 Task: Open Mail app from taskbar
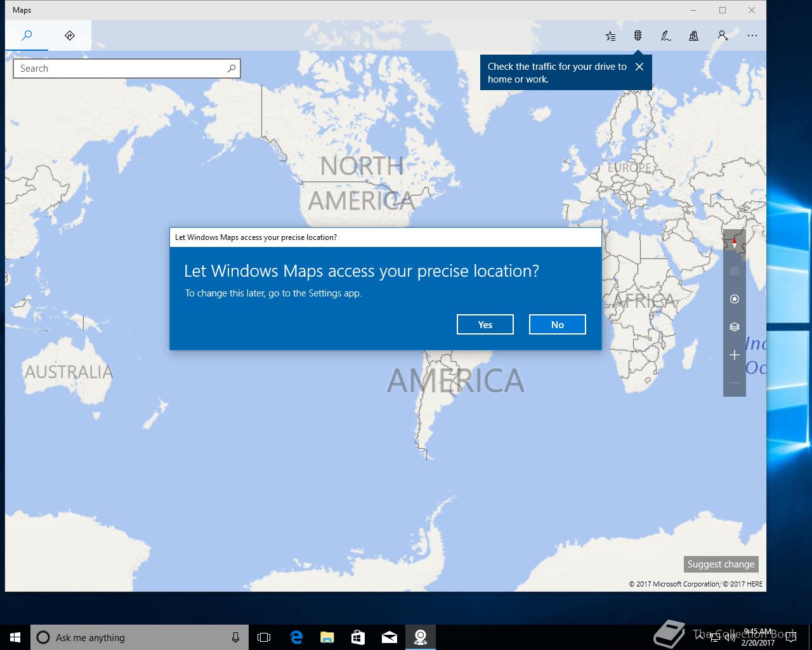click(x=390, y=637)
